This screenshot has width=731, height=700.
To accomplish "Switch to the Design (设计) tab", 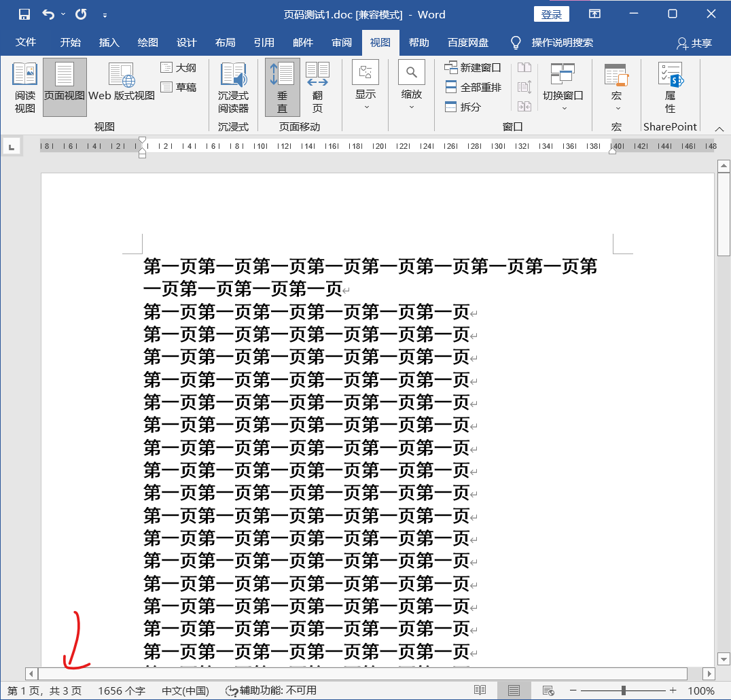I will 186,42.
